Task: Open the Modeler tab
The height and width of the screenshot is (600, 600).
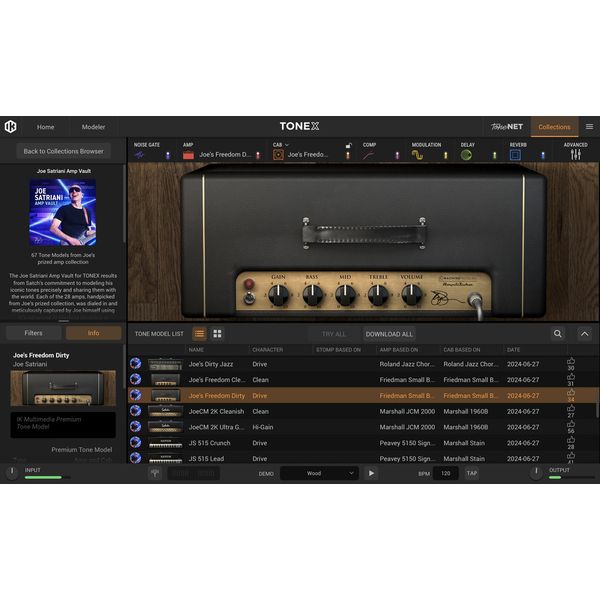Action: point(93,127)
